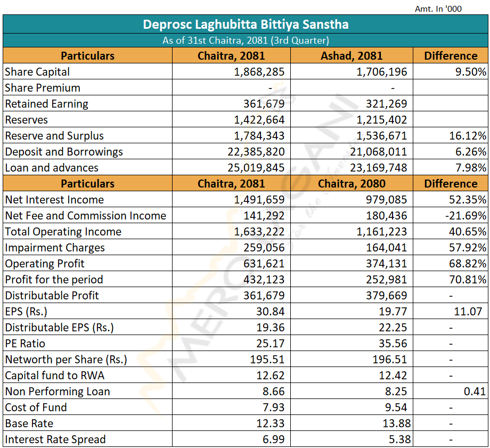Viewport: 490px width, 448px height.
Task: Click the Share Capital row label
Action: 37,72
